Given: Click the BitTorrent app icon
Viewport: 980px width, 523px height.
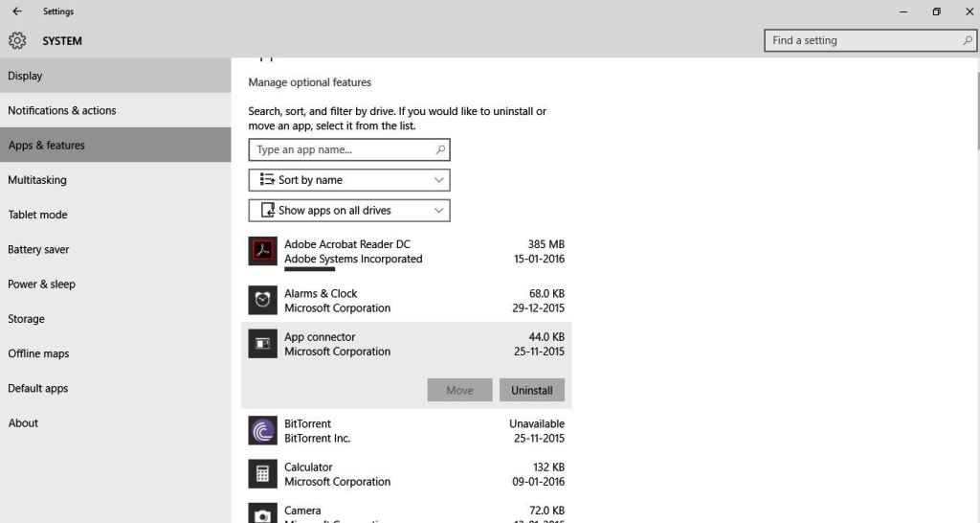Looking at the screenshot, I should [x=262, y=430].
